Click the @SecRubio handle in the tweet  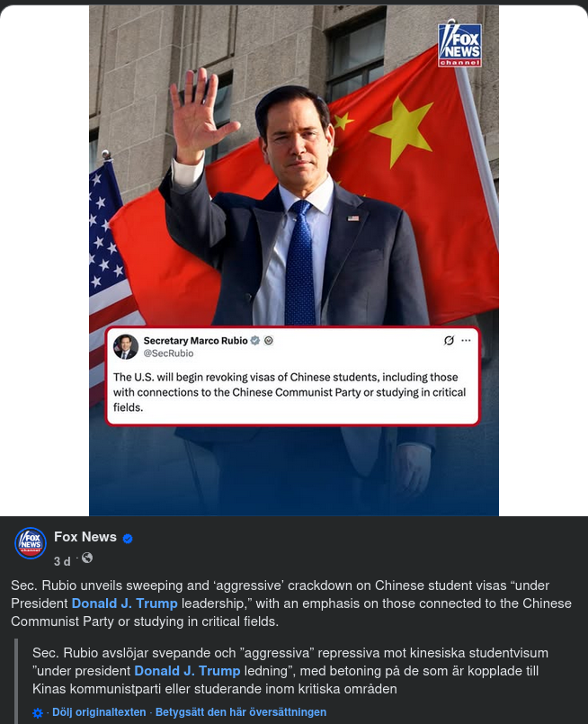pyautogui.click(x=168, y=353)
